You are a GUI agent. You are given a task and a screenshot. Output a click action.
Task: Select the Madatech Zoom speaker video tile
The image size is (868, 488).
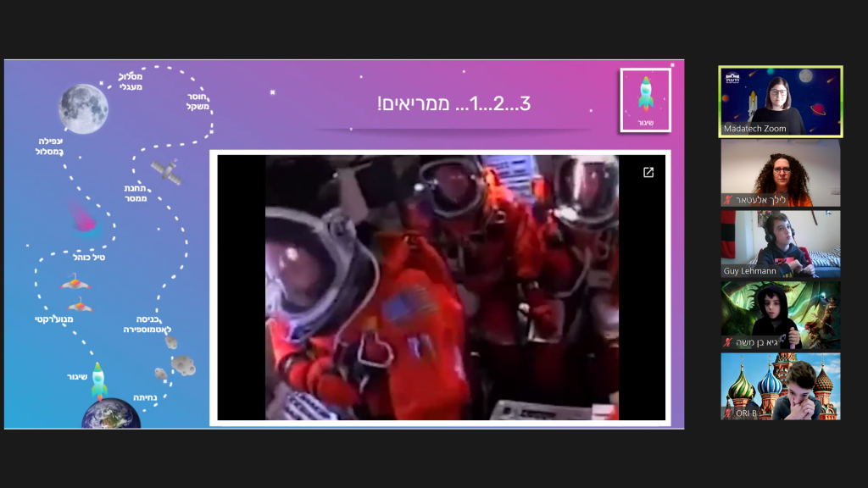click(780, 102)
